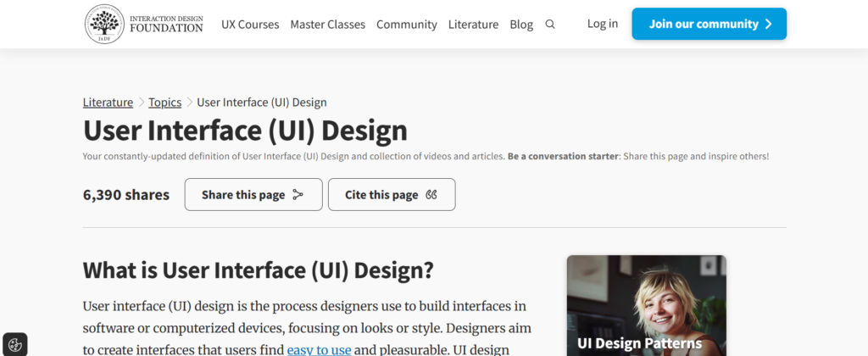
Task: Follow the 'easy to use' hyperlink
Action: point(319,349)
